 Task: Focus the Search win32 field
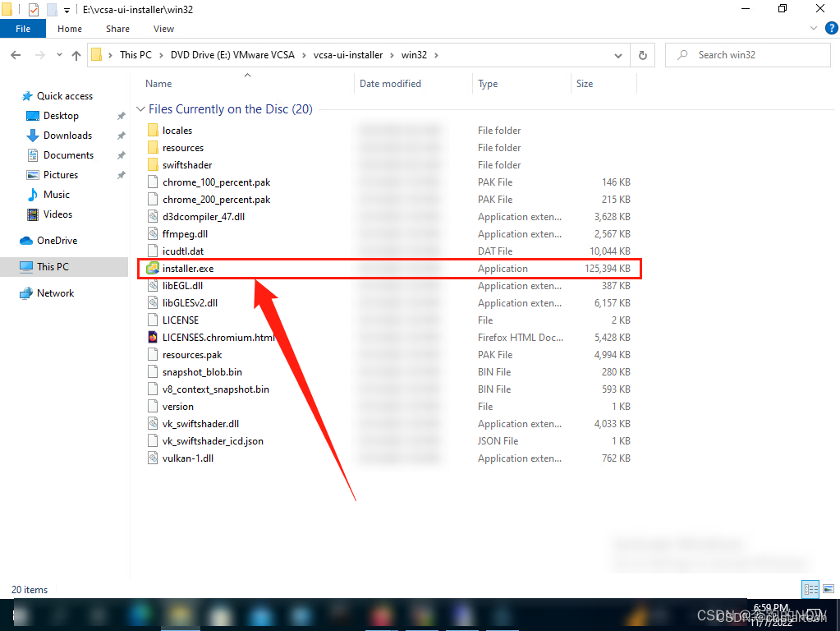coord(748,55)
